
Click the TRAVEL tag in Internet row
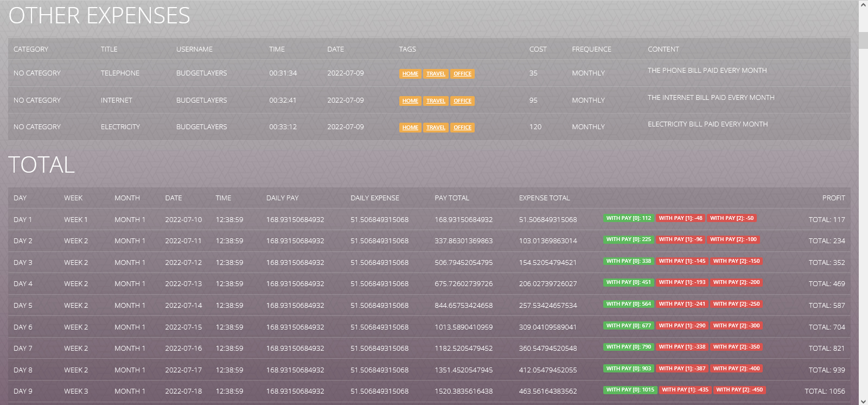pyautogui.click(x=436, y=101)
